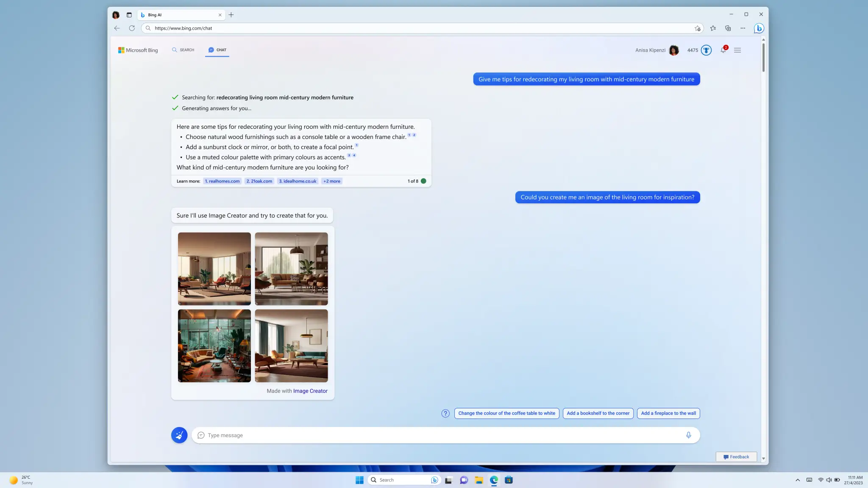Select the CHAT tab
Screen dimensions: 868x488
pos(217,50)
